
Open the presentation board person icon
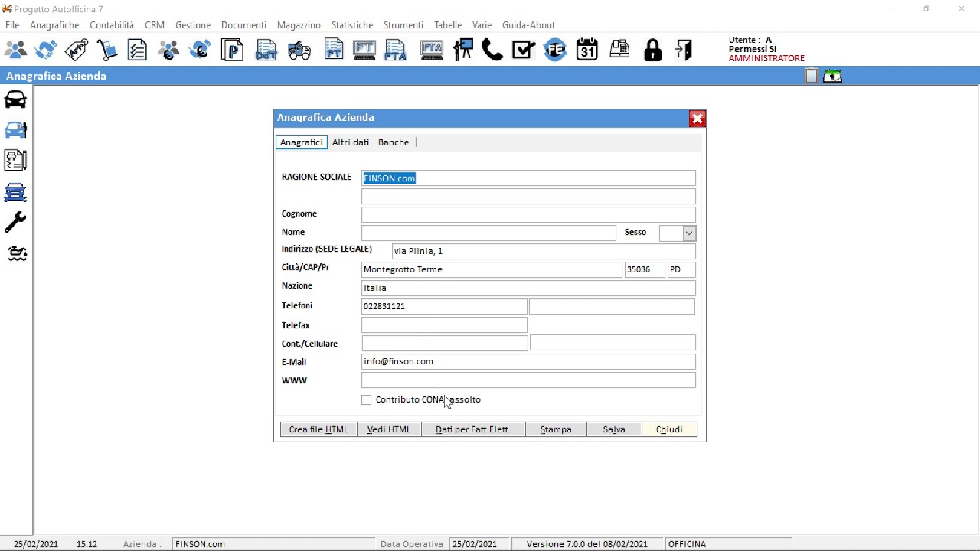point(463,51)
